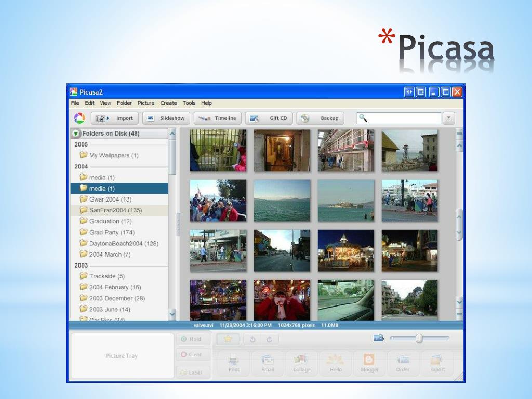The height and width of the screenshot is (399, 532).
Task: Select the Graduation folder
Action: point(119,221)
